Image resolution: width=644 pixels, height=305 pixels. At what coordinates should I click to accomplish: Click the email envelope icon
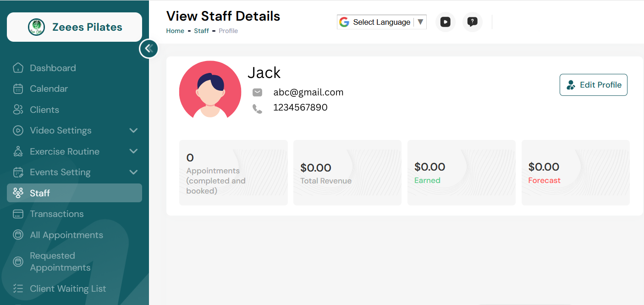[x=257, y=93]
